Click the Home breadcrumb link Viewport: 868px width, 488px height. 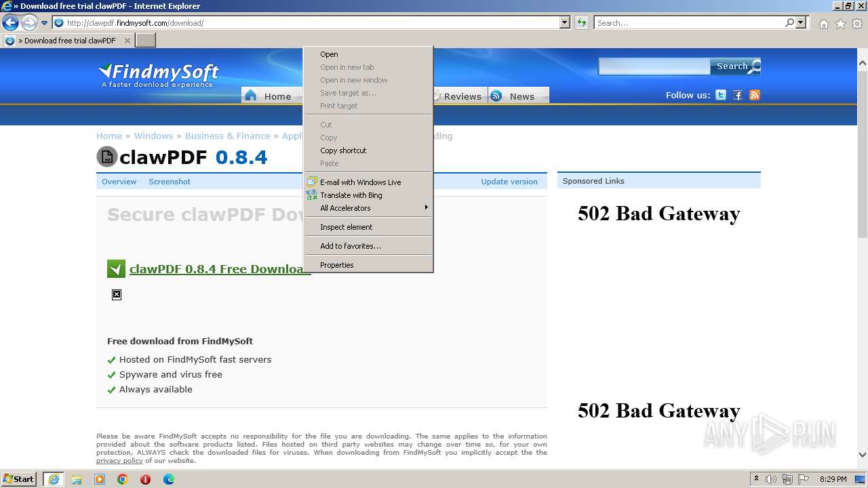point(109,136)
